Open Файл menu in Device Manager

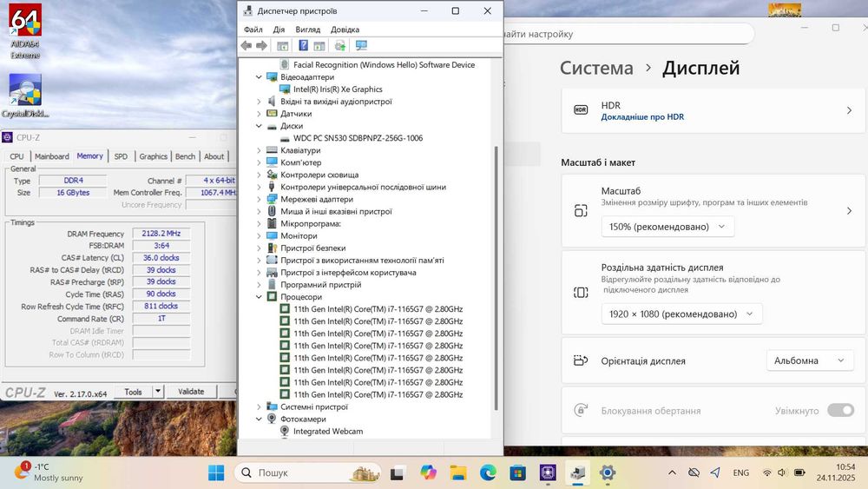[x=253, y=30]
